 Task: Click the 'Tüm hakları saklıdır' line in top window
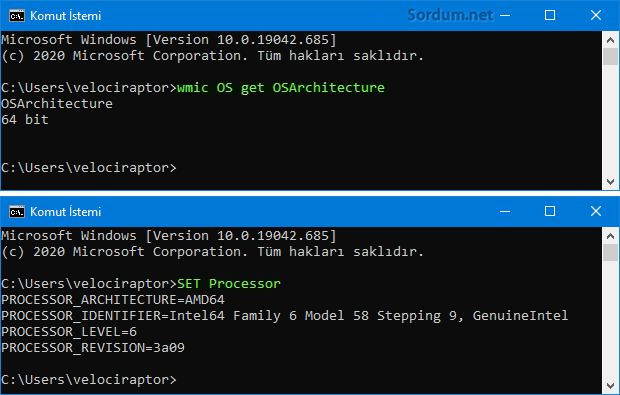212,56
